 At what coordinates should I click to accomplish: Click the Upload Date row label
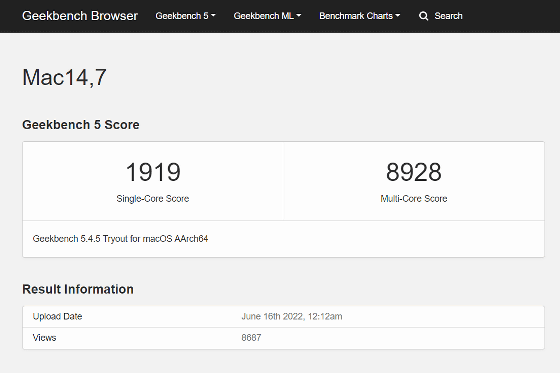tap(58, 317)
